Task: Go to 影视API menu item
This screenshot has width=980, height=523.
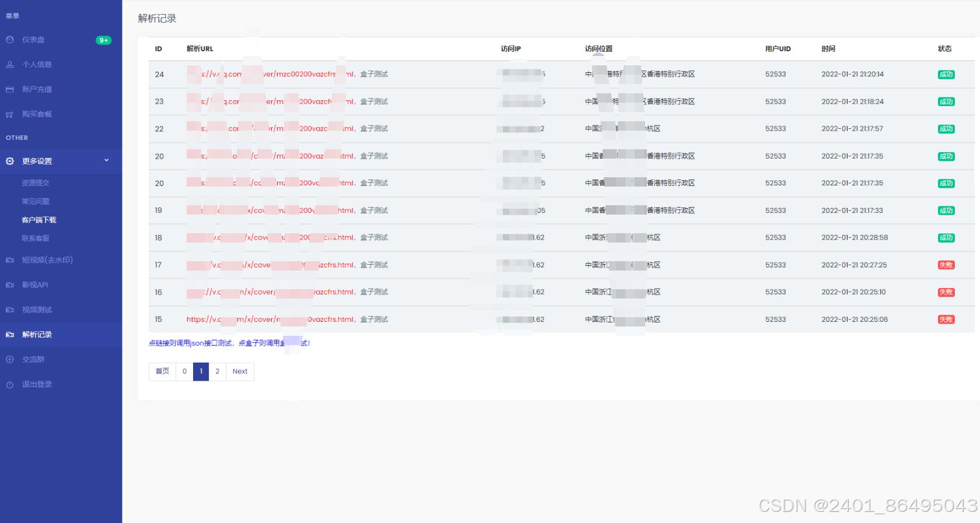Action: [x=35, y=285]
